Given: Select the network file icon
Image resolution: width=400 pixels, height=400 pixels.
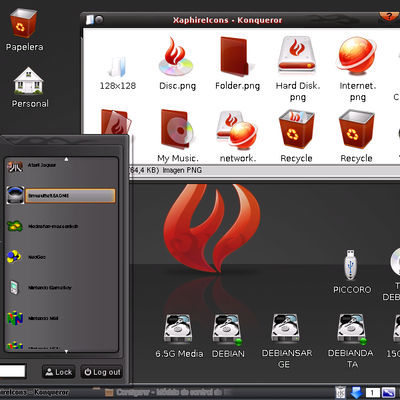Looking at the screenshot, I should [237, 130].
